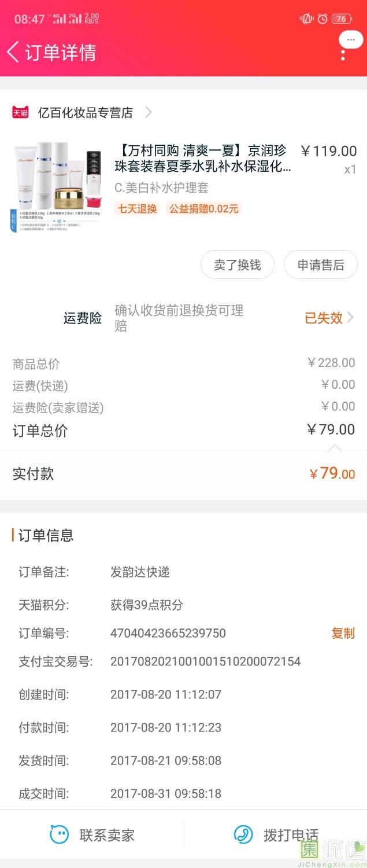Expand the 运费险 已失效 details arrow

click(350, 318)
